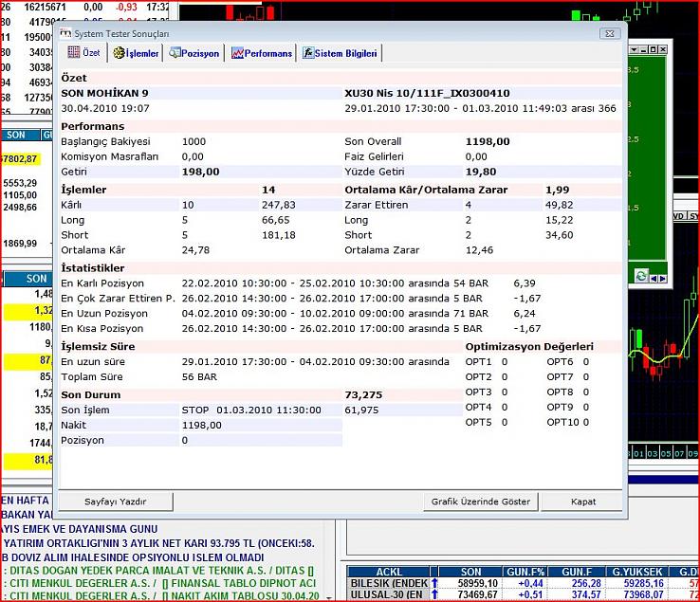Click the up arrow in BILESIK row
Viewport: 700px width, 602px height.
(x=433, y=583)
